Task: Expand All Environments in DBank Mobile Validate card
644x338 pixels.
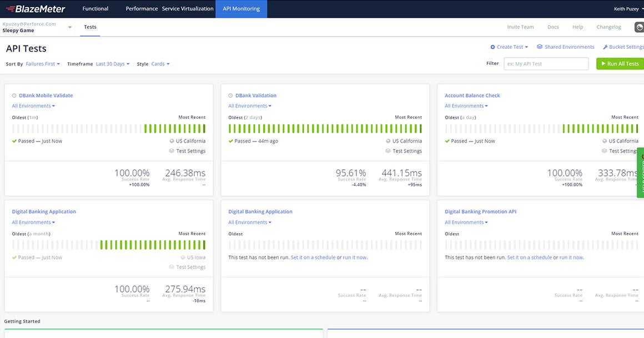Action: click(33, 106)
